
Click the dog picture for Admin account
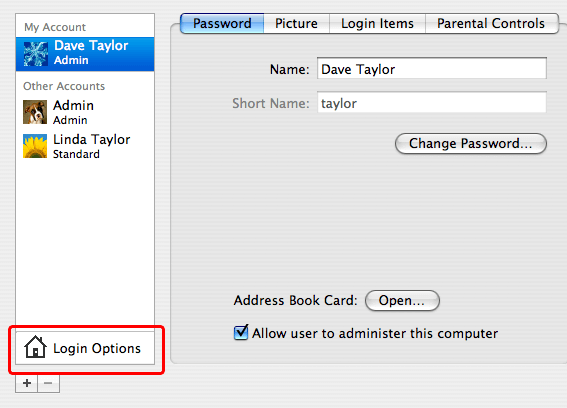(35, 112)
